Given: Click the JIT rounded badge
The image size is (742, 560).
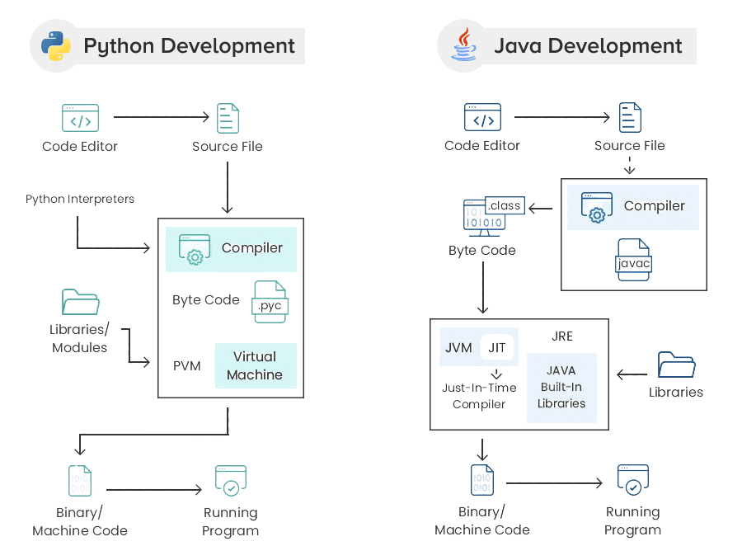Looking at the screenshot, I should click(x=497, y=348).
